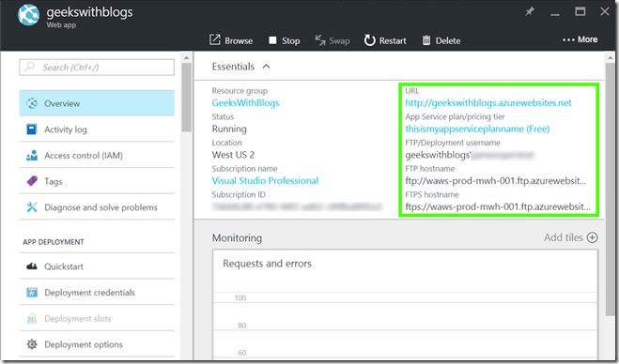Click the Delete button label
The image size is (619, 364).
point(448,40)
